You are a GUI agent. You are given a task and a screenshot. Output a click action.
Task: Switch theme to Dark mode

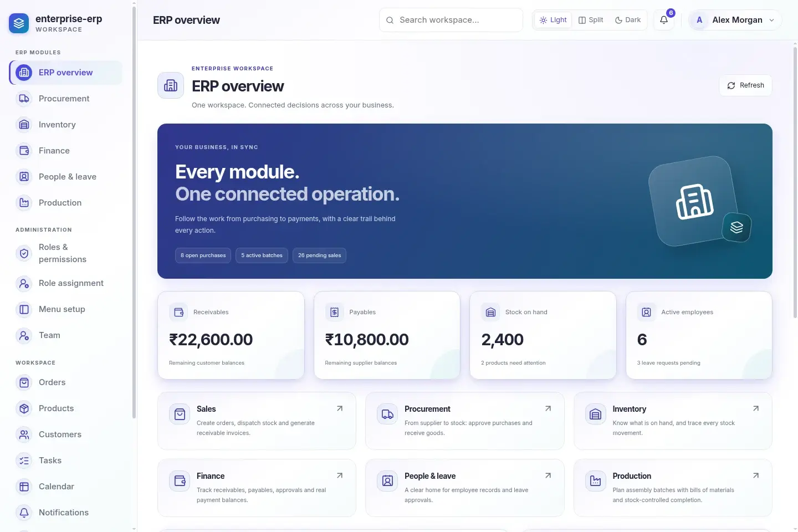click(x=628, y=20)
